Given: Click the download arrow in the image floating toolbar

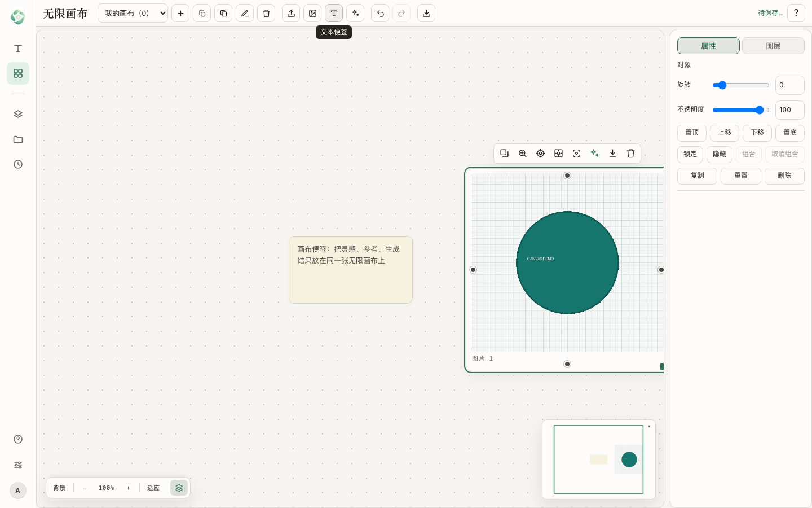Looking at the screenshot, I should tap(613, 154).
